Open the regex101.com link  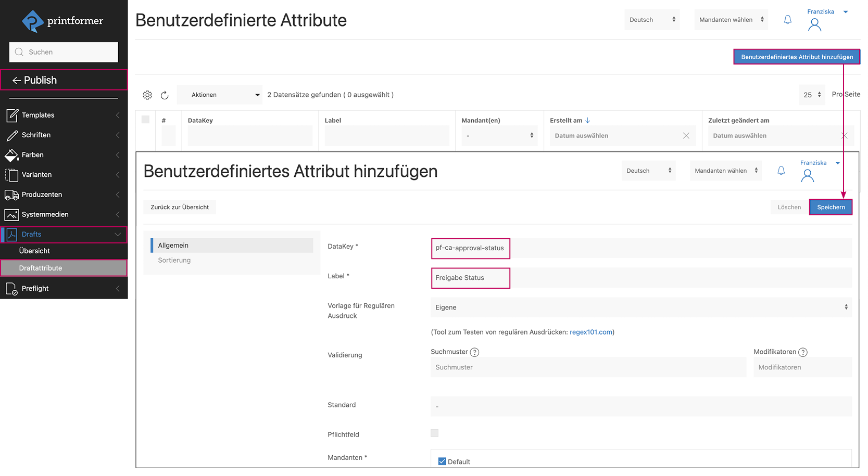click(590, 332)
